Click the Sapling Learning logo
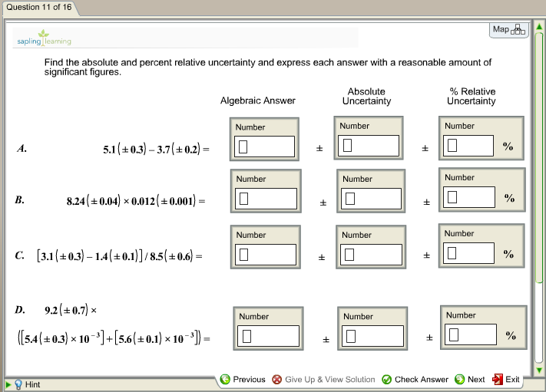This screenshot has height=392, width=546. click(44, 38)
